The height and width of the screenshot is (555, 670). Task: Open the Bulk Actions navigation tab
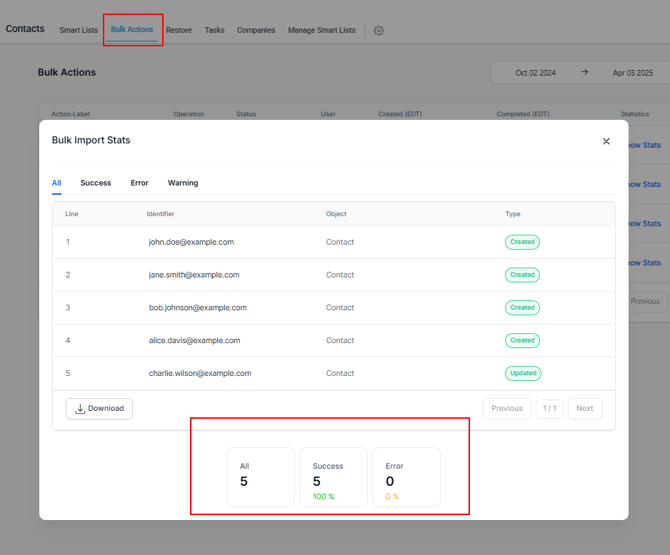pos(132,29)
